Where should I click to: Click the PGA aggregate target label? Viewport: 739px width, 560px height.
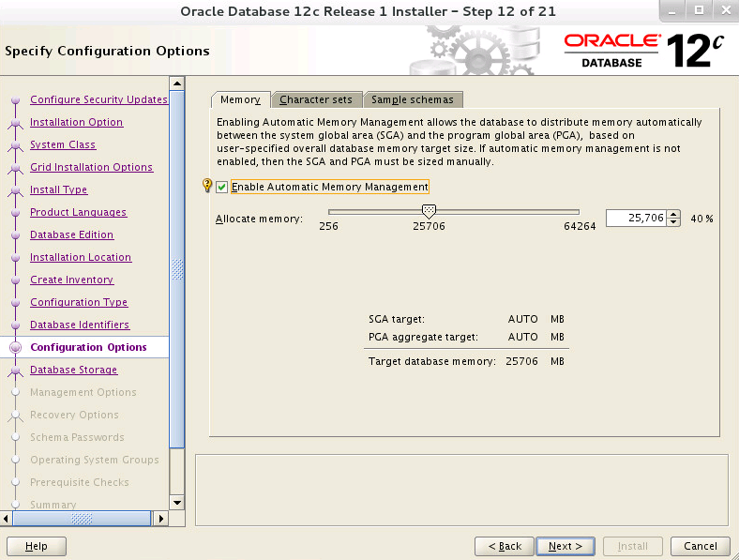click(x=423, y=337)
